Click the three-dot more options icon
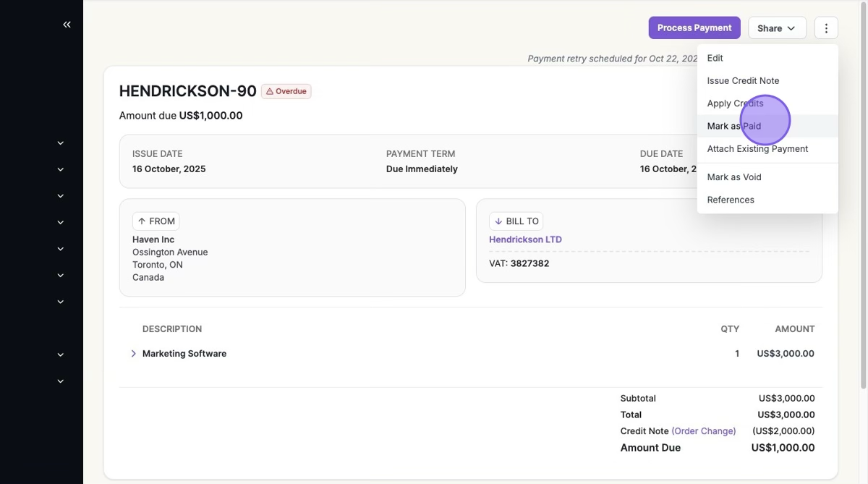The height and width of the screenshot is (484, 868). (826, 28)
